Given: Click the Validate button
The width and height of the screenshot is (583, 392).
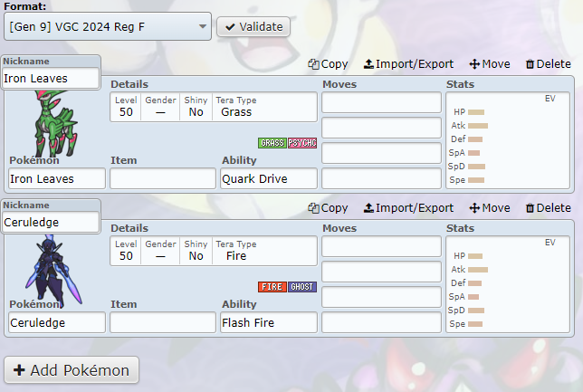Looking at the screenshot, I should (x=253, y=27).
